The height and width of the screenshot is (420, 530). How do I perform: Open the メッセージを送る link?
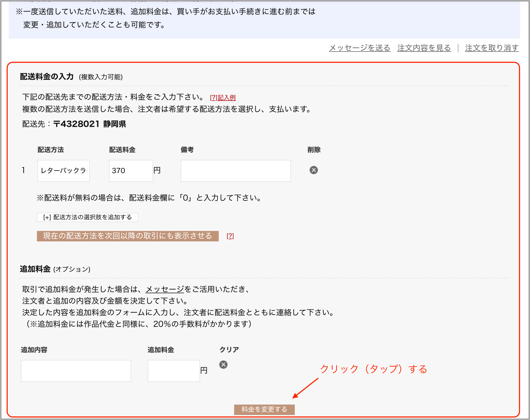(x=359, y=48)
